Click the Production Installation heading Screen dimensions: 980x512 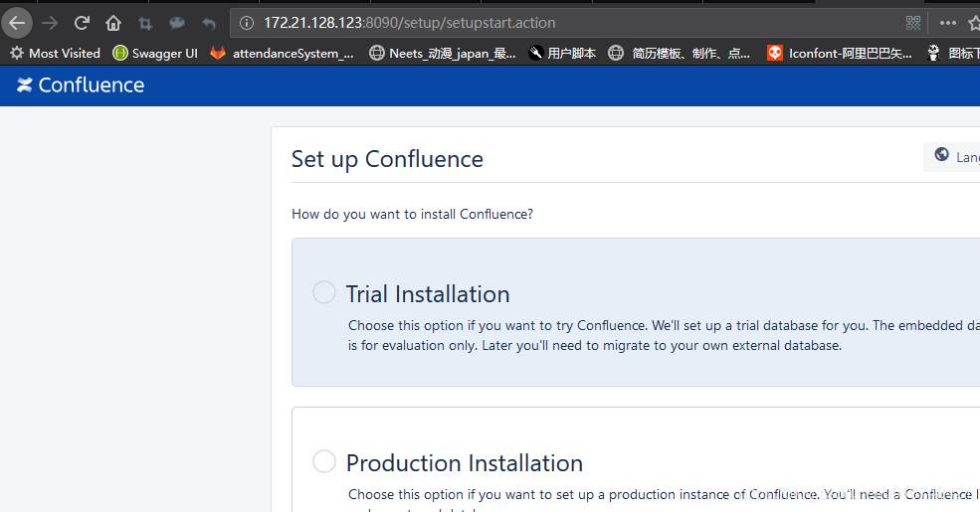tap(465, 463)
